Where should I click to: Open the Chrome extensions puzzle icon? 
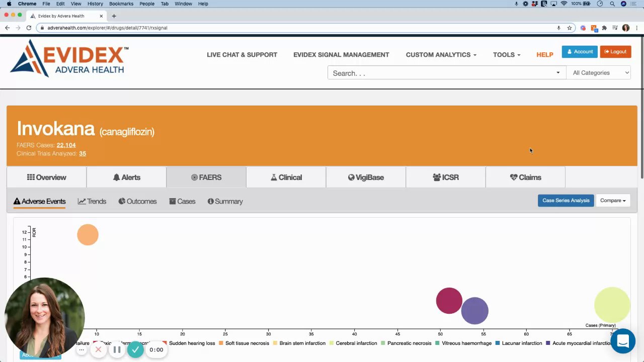[x=604, y=28]
